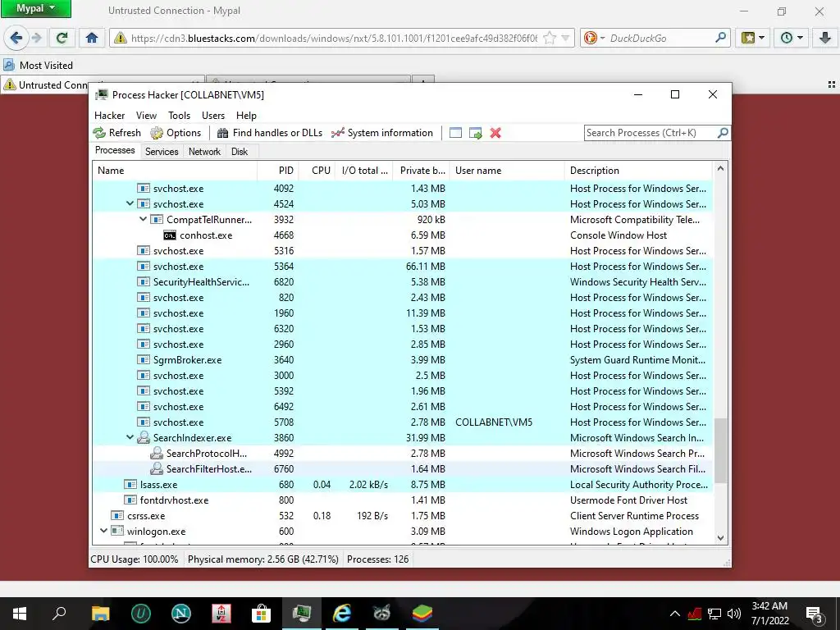Click the CPU Usage status bar entry

[135, 559]
